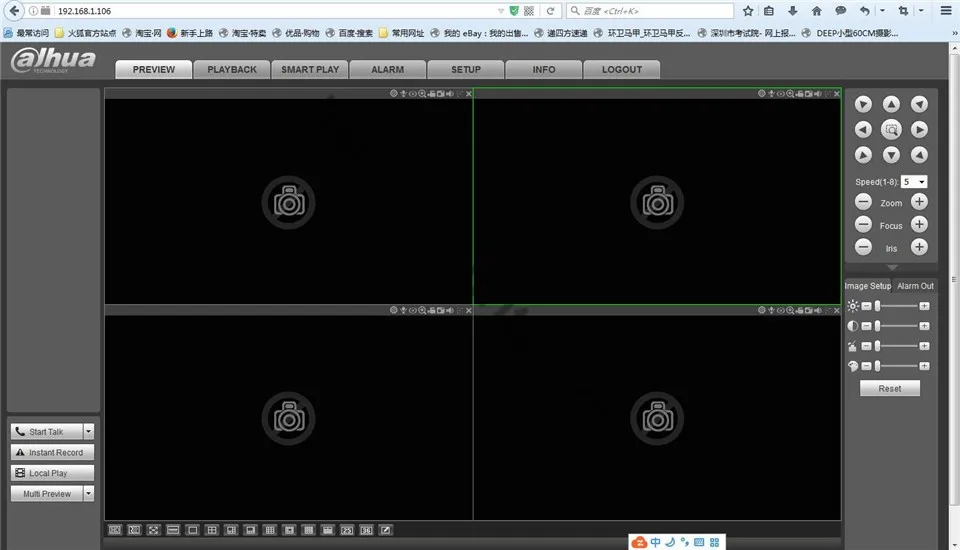Click the contrast slider handle
The image size is (960, 550).
[x=877, y=326]
